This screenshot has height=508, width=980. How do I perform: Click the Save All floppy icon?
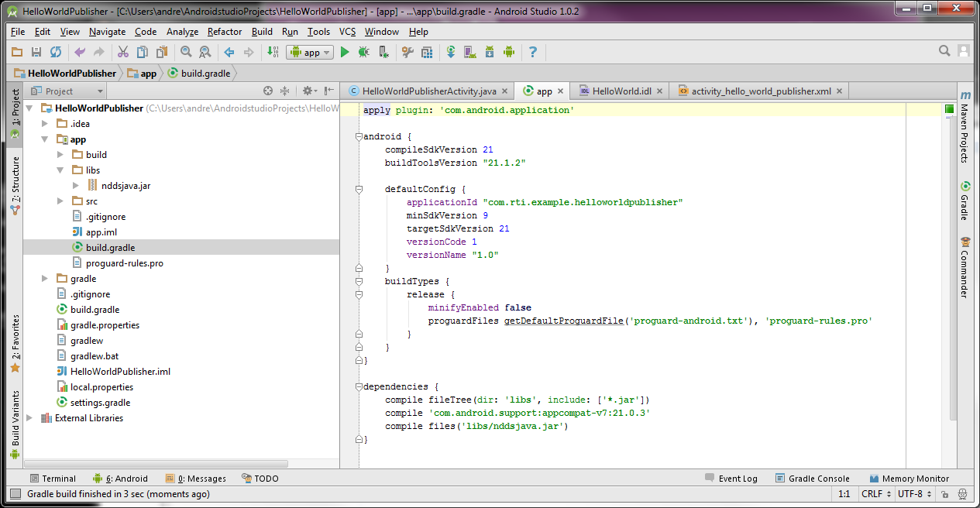point(36,52)
